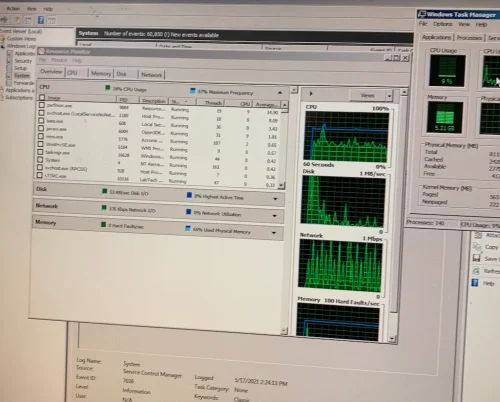Click the green up-arrow folder toolbar icon

[x=17, y=20]
